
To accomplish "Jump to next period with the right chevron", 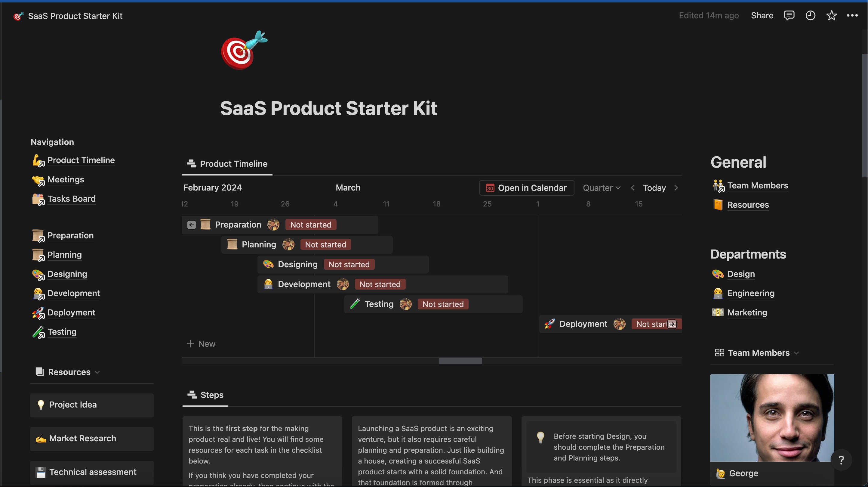I will point(676,188).
